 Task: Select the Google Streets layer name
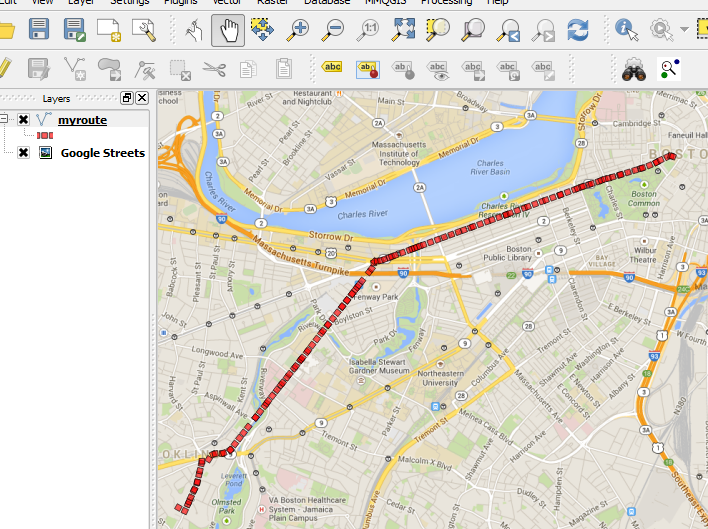[x=103, y=153]
